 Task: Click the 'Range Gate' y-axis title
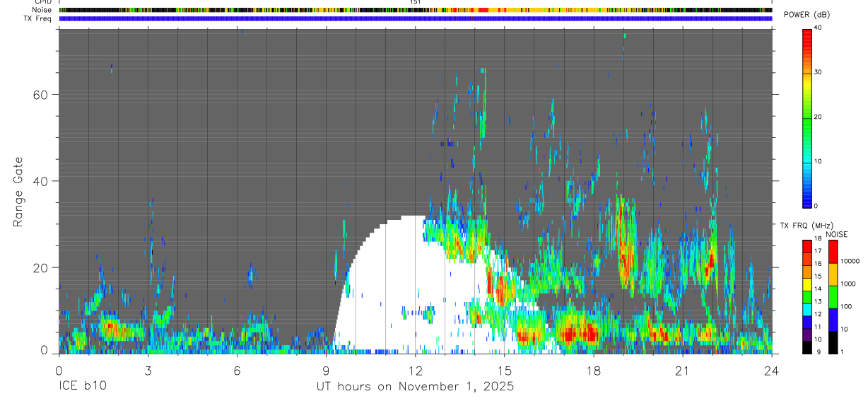tap(18, 192)
